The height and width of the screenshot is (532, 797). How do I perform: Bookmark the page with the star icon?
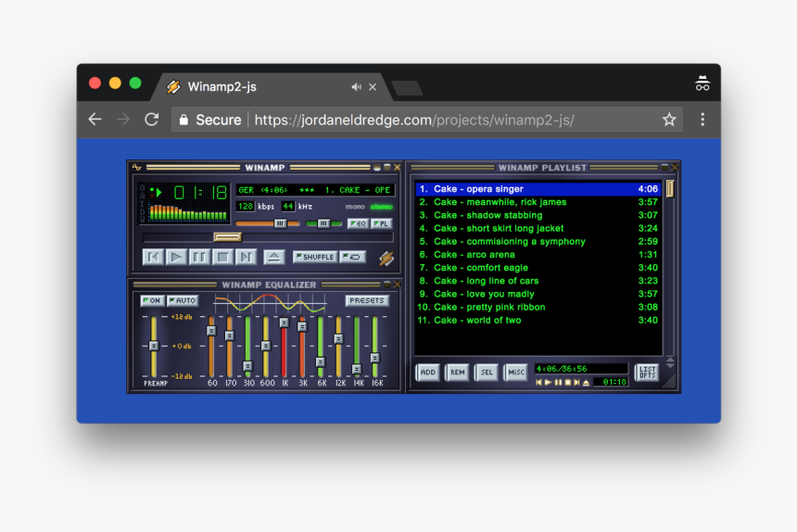point(669,120)
